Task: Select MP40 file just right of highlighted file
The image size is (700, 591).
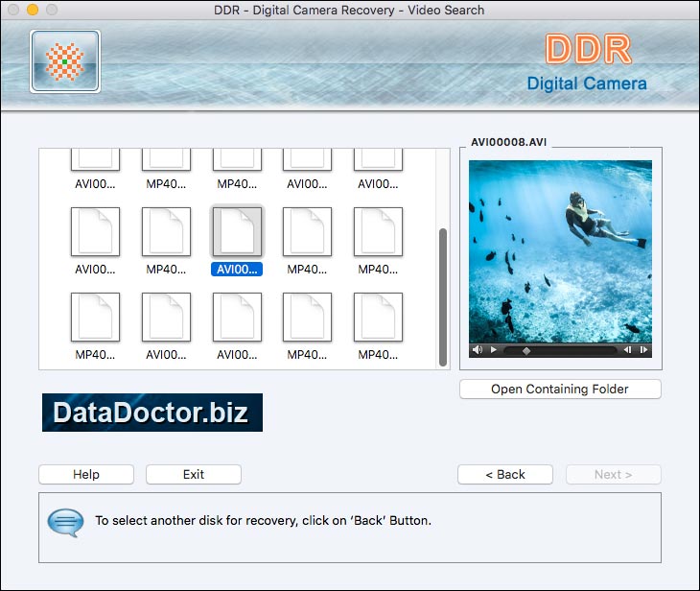Action: point(307,232)
